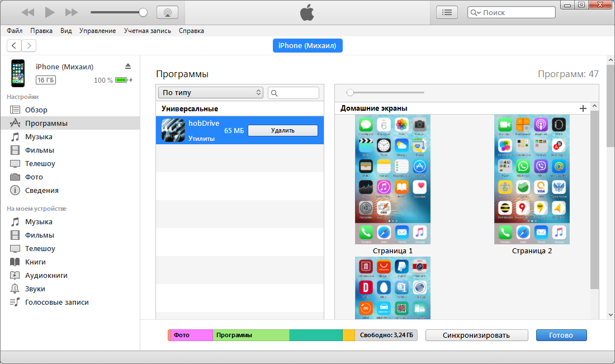Open the Управление menu
The width and height of the screenshot is (615, 364).
pos(97,31)
